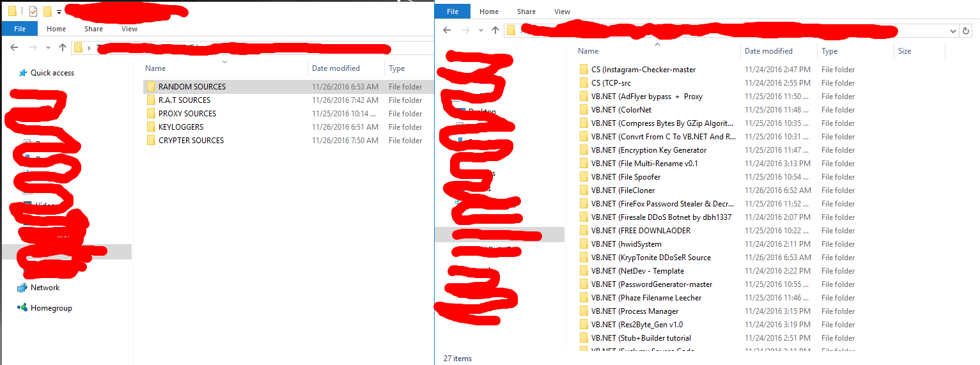This screenshot has height=365, width=980.
Task: Click VB.NET (ColorNet folder icon
Action: (x=584, y=110)
